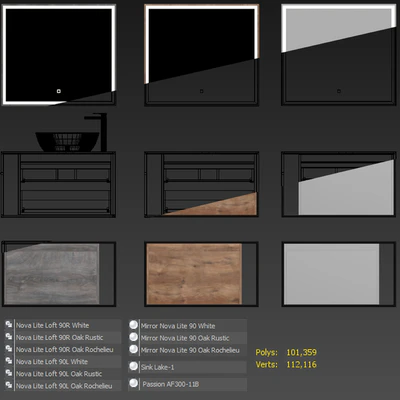Click sphere icon beside Sink Lake-1
This screenshot has height=400, width=400.
pyautogui.click(x=134, y=366)
